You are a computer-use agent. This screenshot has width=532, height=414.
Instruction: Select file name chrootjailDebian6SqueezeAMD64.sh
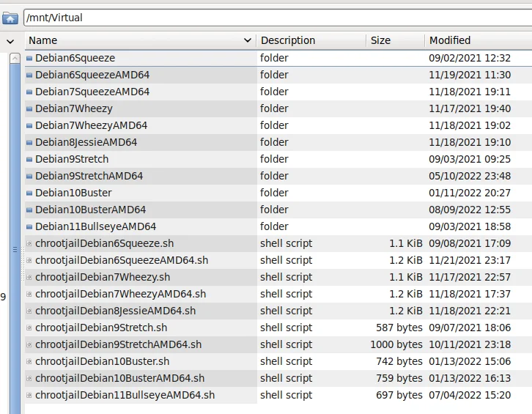(x=122, y=260)
